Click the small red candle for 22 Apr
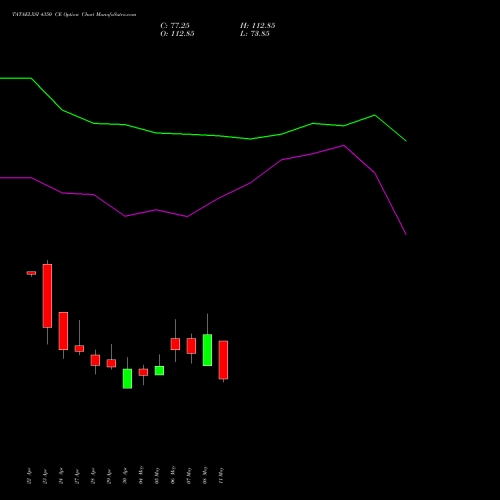 (31, 273)
